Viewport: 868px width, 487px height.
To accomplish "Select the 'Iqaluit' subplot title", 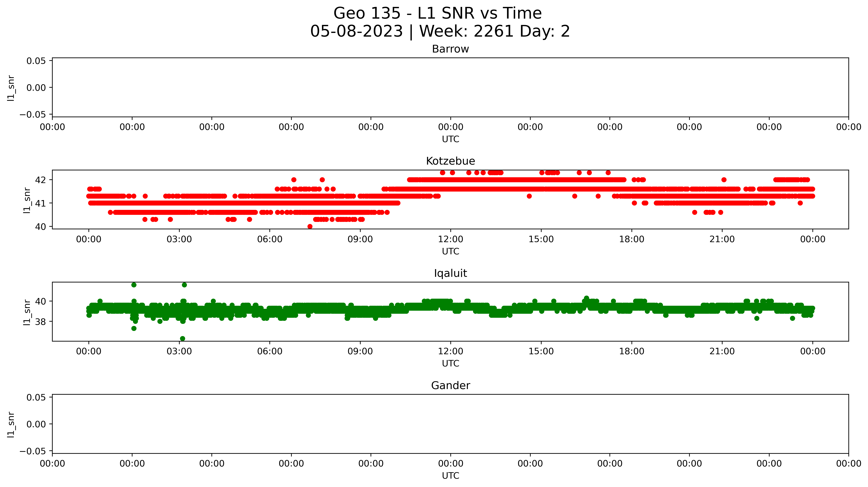I will [x=451, y=273].
